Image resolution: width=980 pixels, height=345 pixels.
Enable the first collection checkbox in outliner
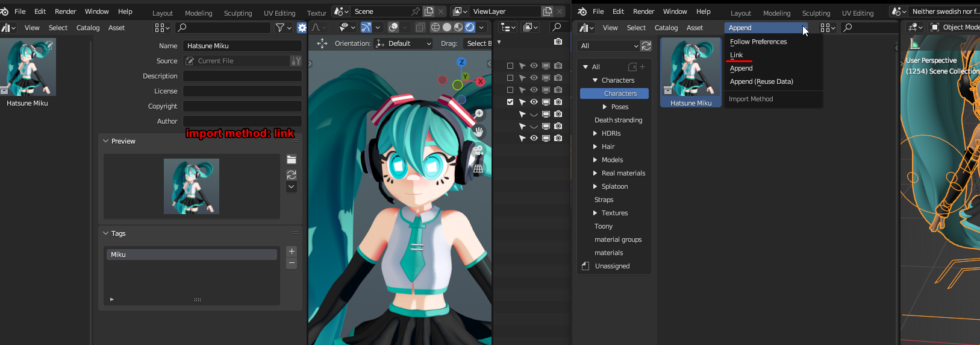510,66
